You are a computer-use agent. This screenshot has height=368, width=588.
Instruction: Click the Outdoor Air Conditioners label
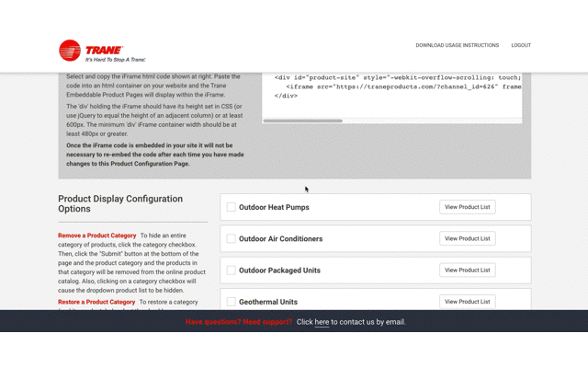coord(280,239)
